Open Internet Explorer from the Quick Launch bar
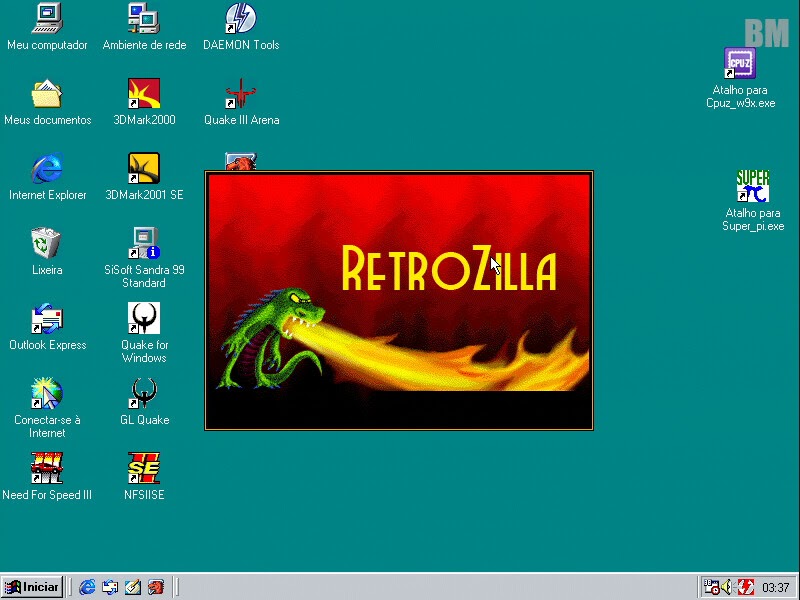 click(x=87, y=587)
